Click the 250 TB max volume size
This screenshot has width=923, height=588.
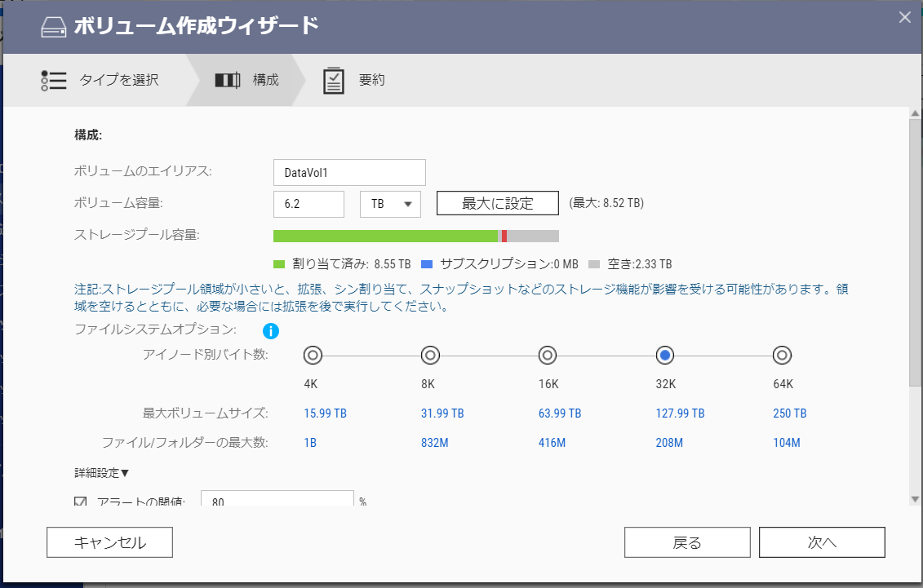click(790, 413)
